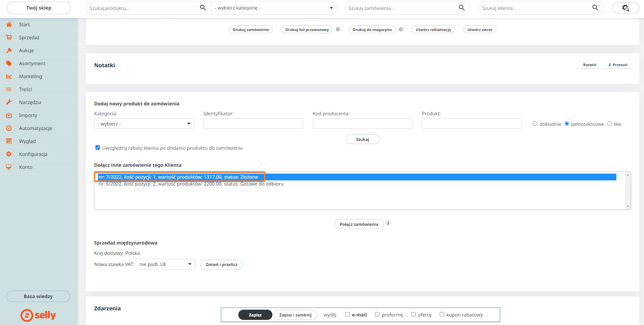Screen dimensions: 644x325
Task: Select order nr 6/2022 in list
Action: pos(191,184)
